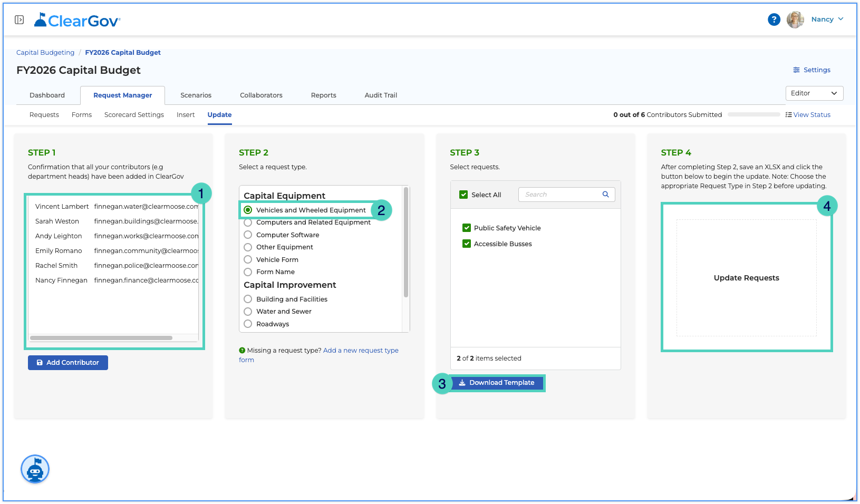The width and height of the screenshot is (860, 504).
Task: Expand the Nancy user menu chevron
Action: 840,19
